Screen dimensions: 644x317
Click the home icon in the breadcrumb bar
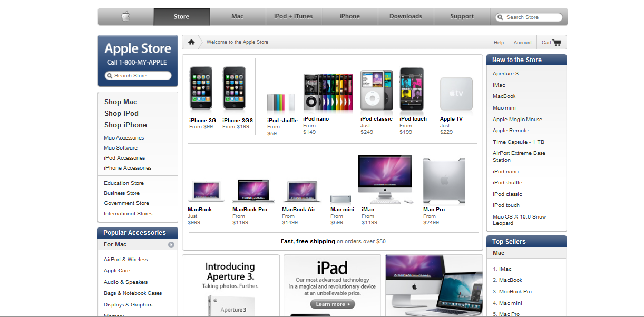(191, 42)
